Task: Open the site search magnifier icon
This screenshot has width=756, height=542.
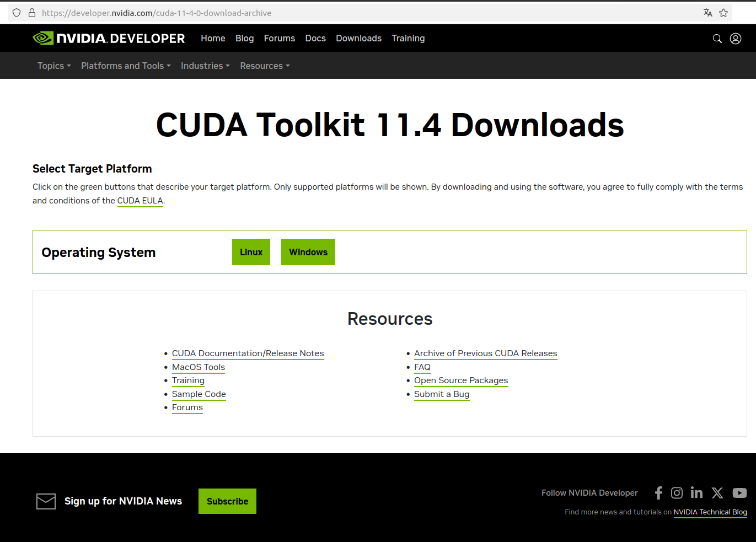Action: click(717, 39)
